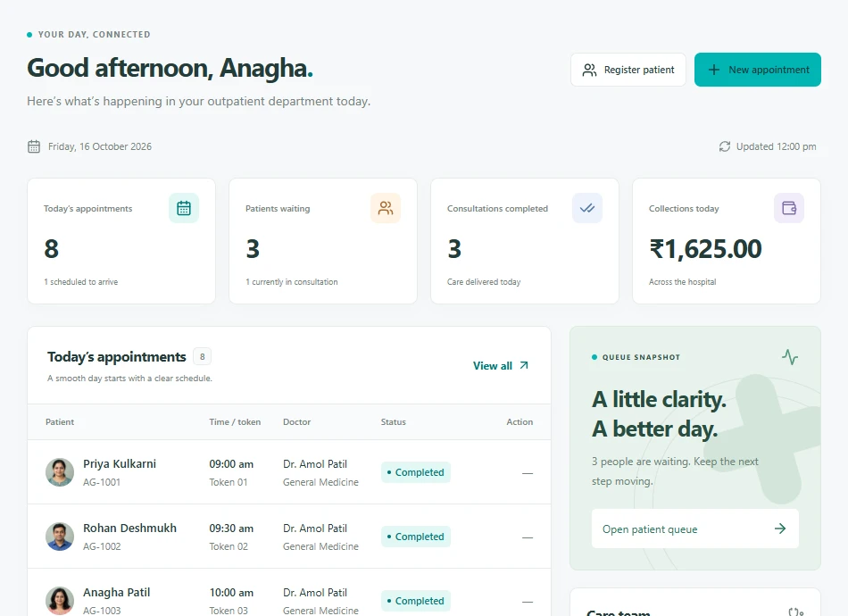Click the Patient column header

point(60,422)
